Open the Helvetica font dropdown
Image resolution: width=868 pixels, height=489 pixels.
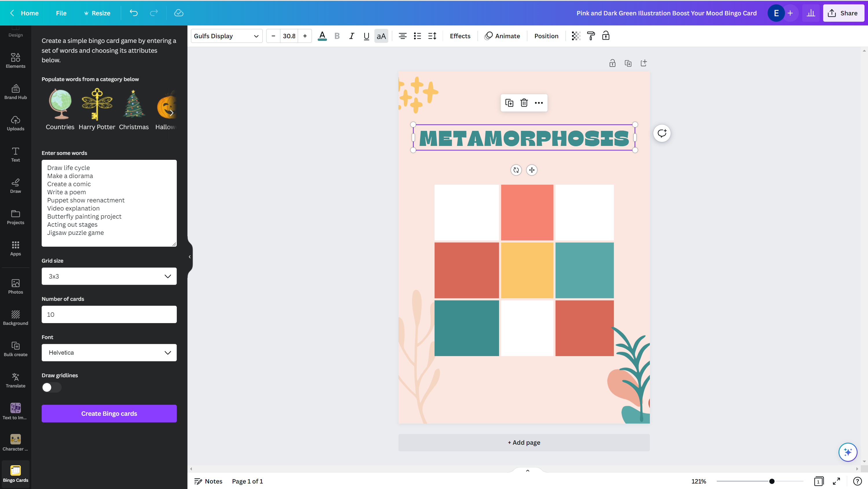pyautogui.click(x=109, y=352)
